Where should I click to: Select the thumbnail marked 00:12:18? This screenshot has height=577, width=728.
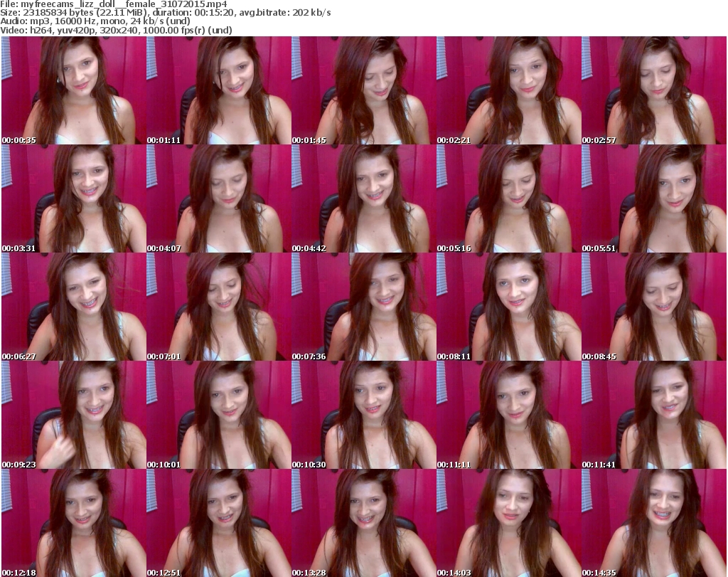click(x=73, y=523)
